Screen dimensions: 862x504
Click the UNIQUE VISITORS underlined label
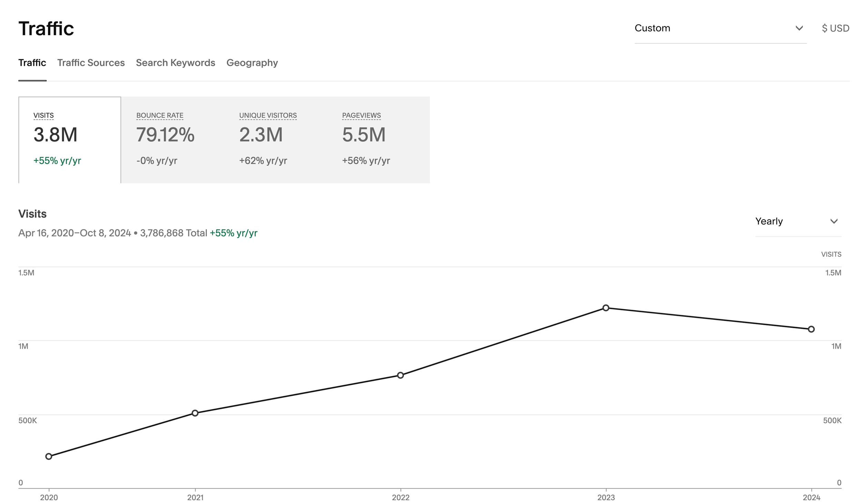(268, 115)
